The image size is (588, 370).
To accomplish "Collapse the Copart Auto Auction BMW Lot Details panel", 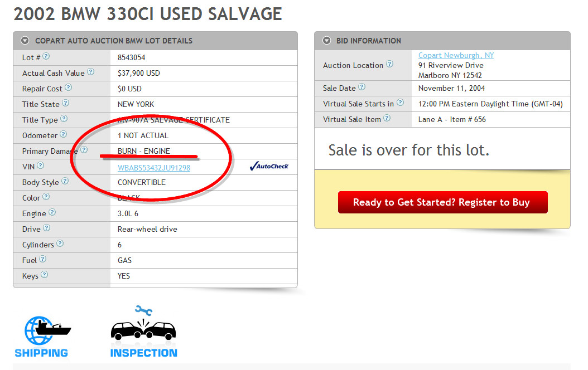I will [25, 41].
